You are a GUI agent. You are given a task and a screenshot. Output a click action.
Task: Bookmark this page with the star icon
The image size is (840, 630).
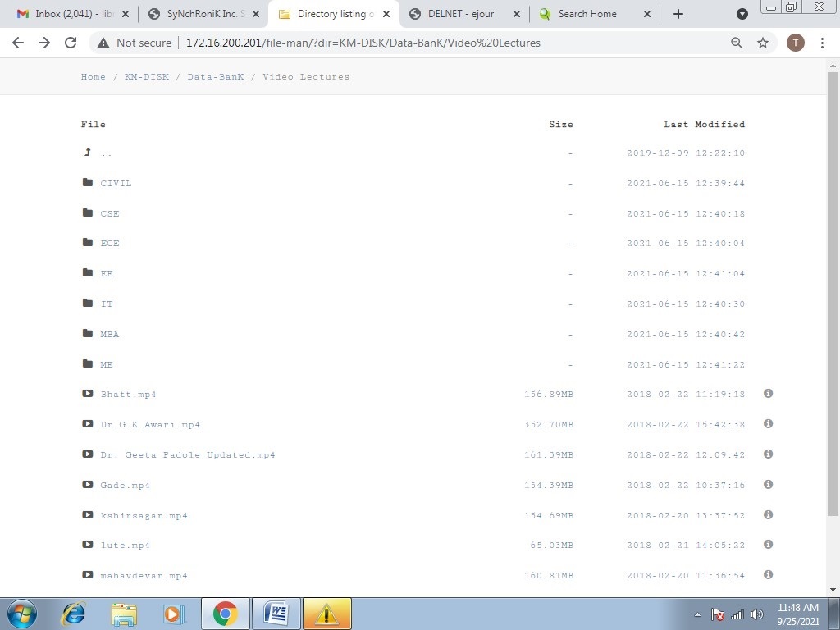pyautogui.click(x=763, y=43)
